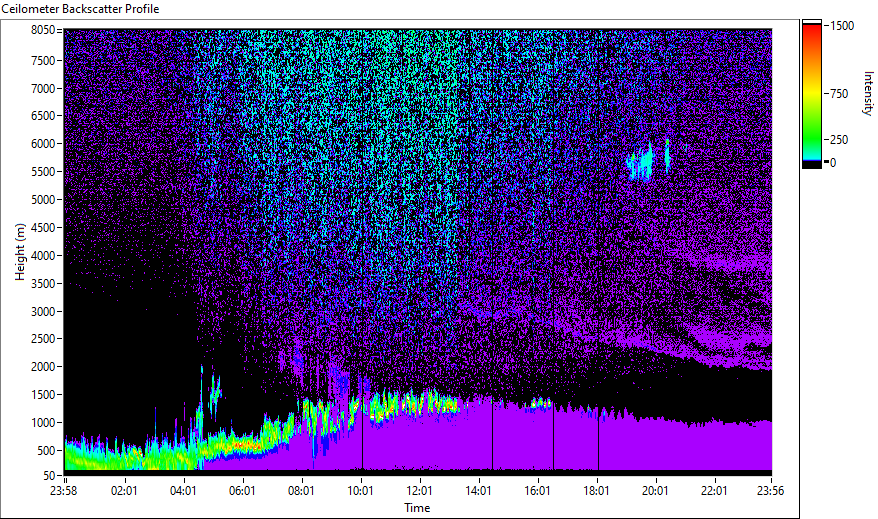Click the 2500 height axis value
The width and height of the screenshot is (878, 519).
tap(43, 339)
